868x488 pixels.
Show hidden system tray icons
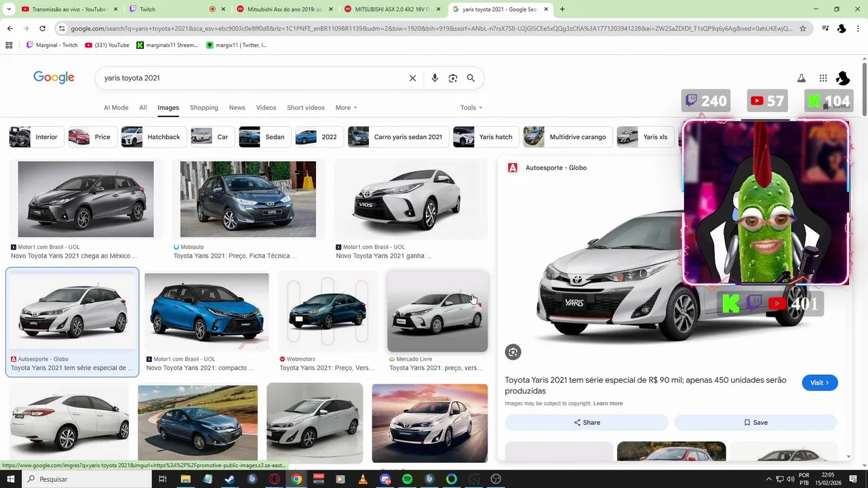pyautogui.click(x=768, y=479)
